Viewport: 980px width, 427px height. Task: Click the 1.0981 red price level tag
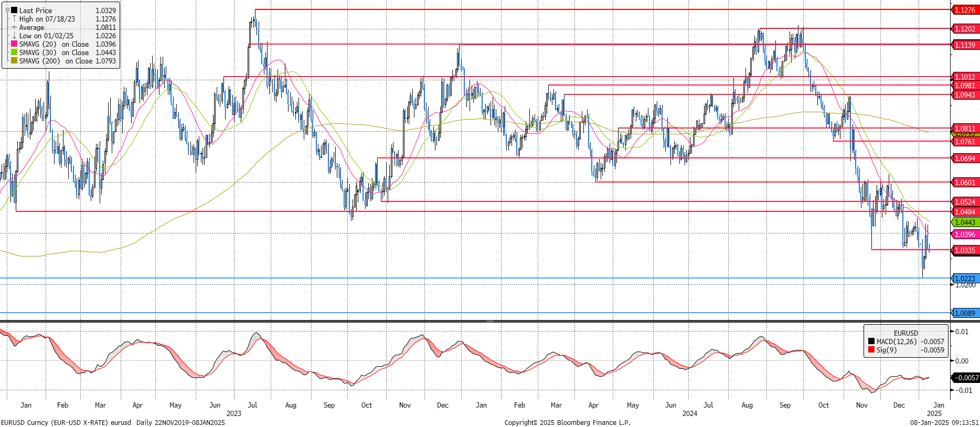coord(965,86)
